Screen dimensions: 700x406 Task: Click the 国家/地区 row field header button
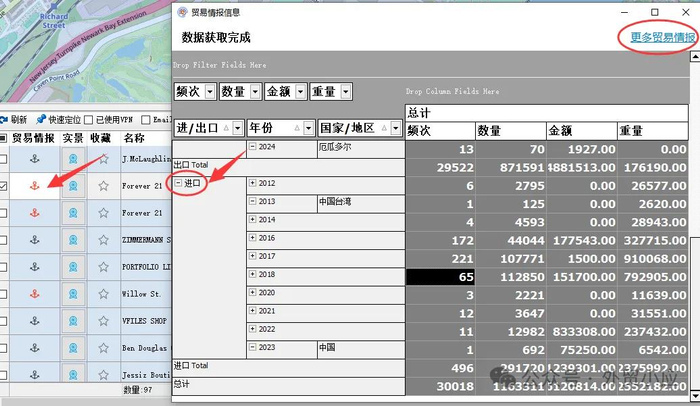[x=360, y=129]
